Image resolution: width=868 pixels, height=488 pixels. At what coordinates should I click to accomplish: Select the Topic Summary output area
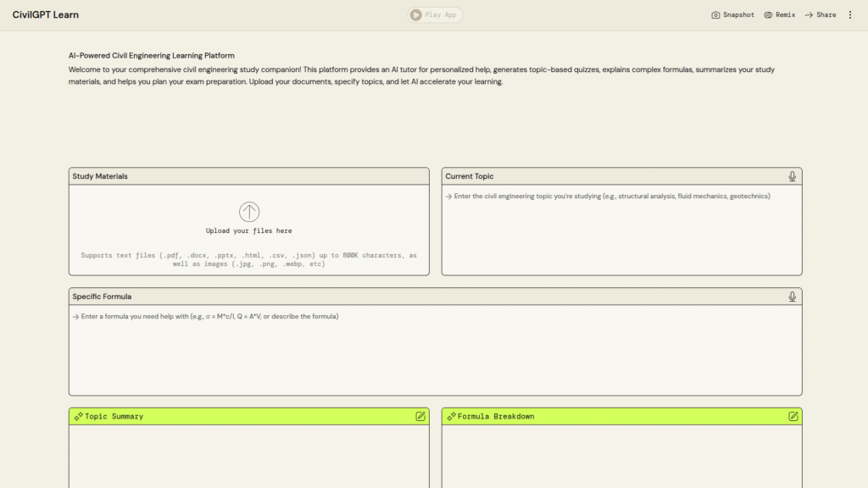click(x=249, y=457)
